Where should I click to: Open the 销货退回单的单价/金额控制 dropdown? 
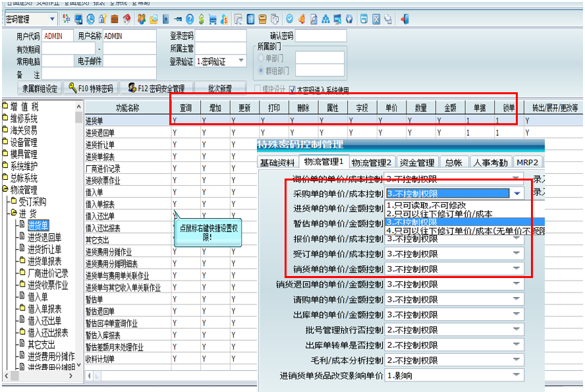pos(516,284)
